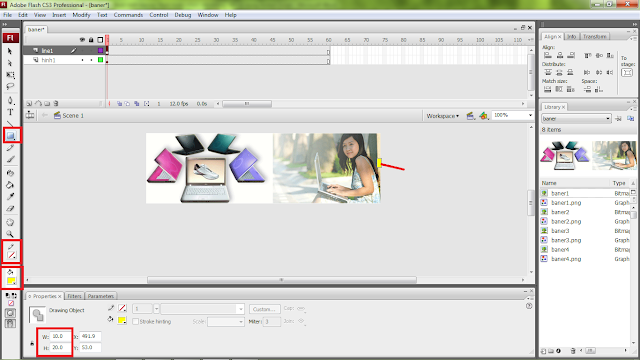This screenshot has width=640, height=360.
Task: Select the Paint Bucket tool
Action: 10,185
